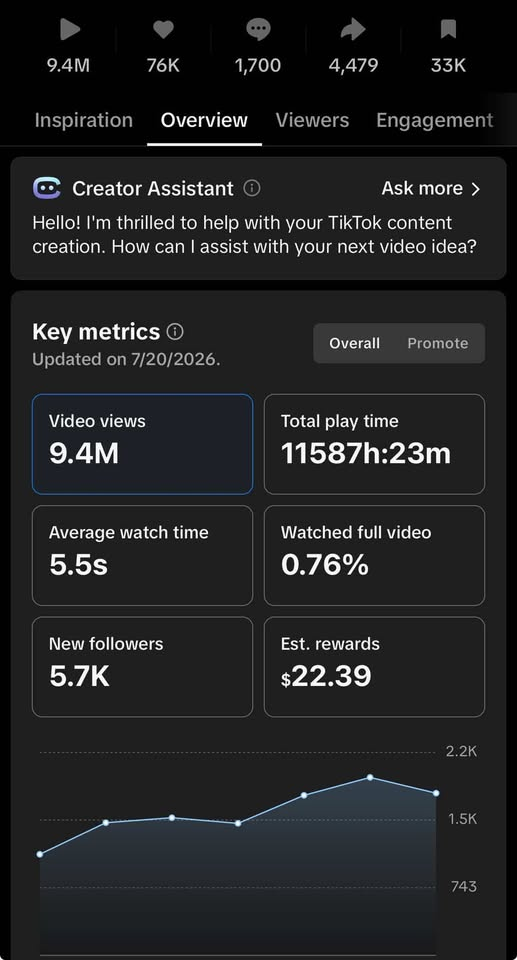Tap the bookmark saves icon above 33K
The width and height of the screenshot is (517, 960).
click(448, 30)
